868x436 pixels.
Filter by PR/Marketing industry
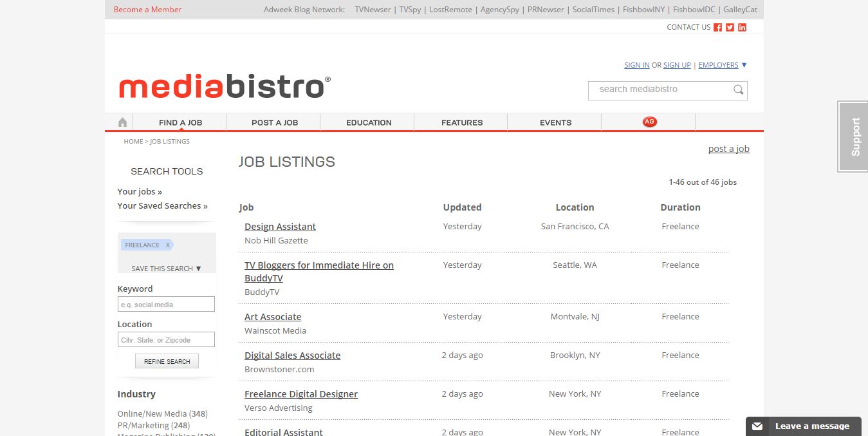(x=154, y=425)
